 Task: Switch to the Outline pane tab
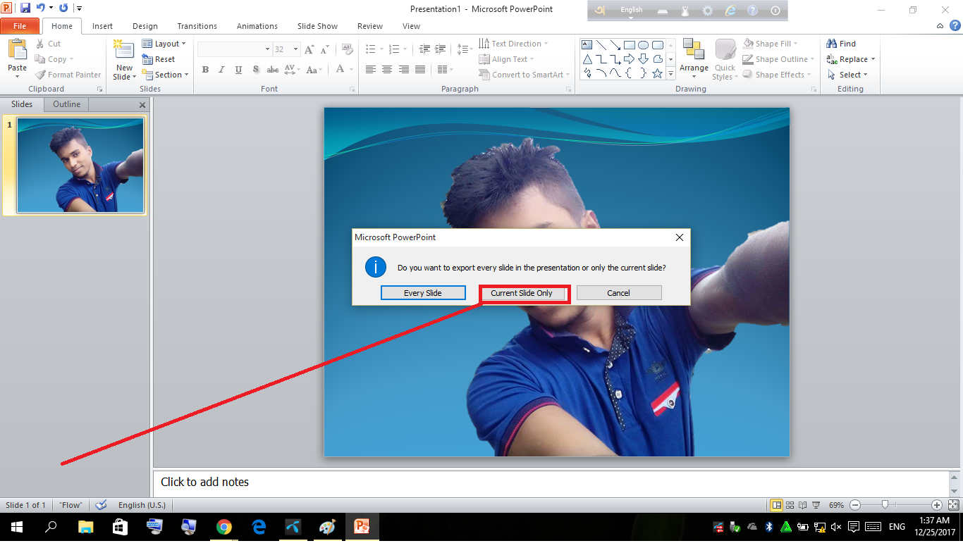point(67,104)
